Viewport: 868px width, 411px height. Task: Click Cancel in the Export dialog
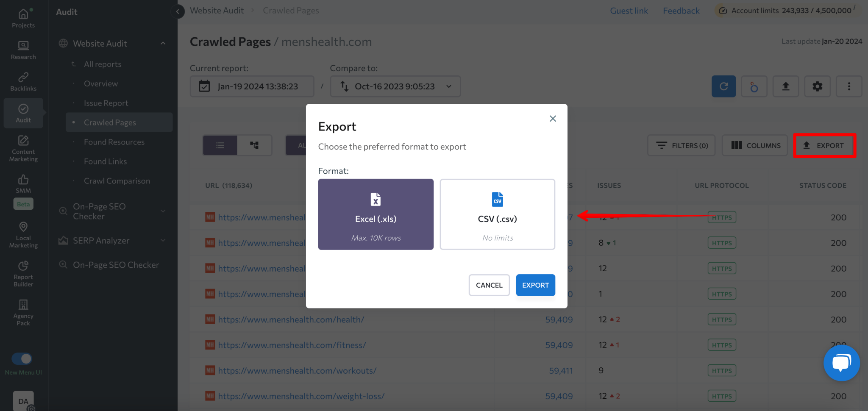489,285
